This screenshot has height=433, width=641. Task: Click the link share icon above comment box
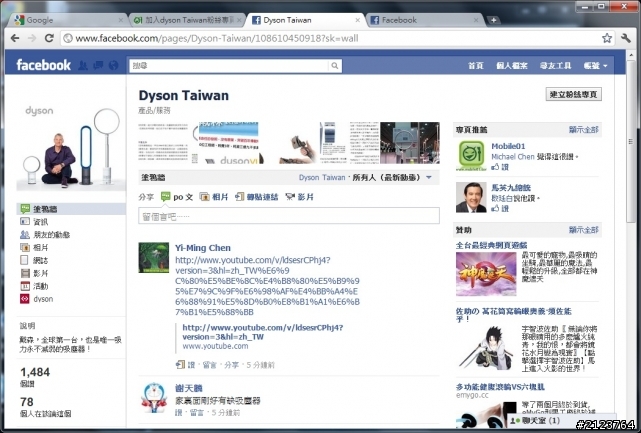240,197
